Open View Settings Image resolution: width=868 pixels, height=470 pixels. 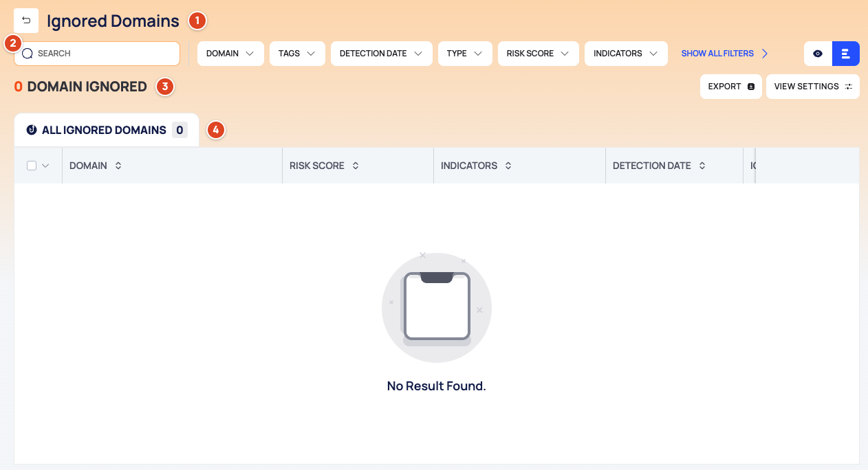tap(813, 87)
